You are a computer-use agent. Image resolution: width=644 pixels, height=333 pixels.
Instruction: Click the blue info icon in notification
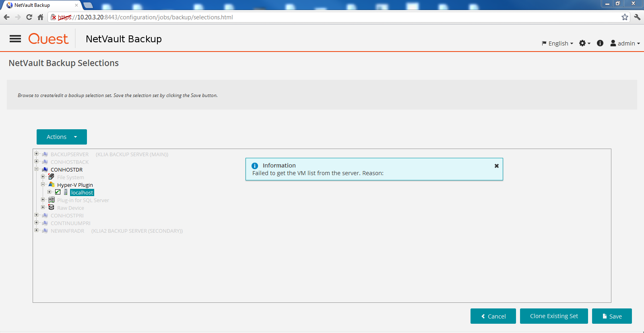(255, 165)
